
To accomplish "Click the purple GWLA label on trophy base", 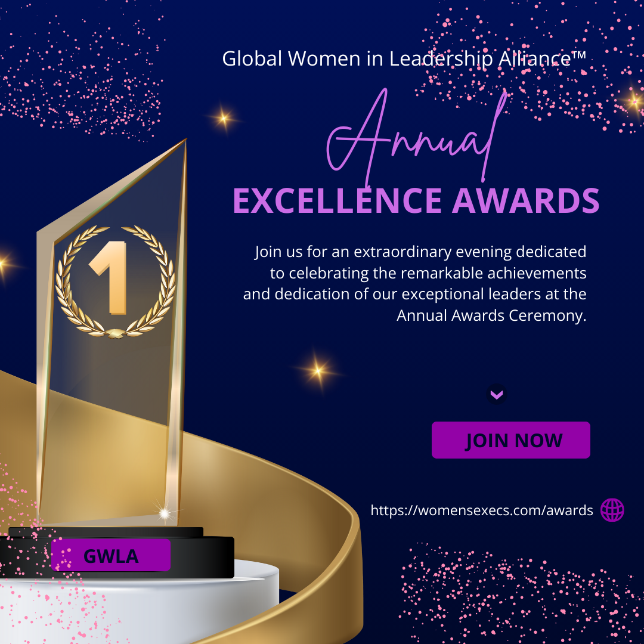I will (111, 556).
